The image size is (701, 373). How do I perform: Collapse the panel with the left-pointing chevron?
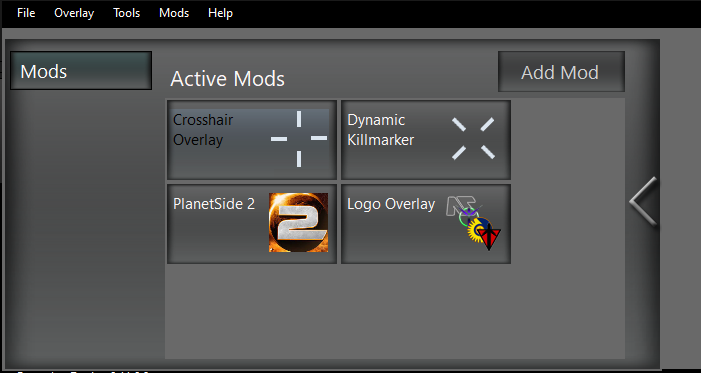643,202
